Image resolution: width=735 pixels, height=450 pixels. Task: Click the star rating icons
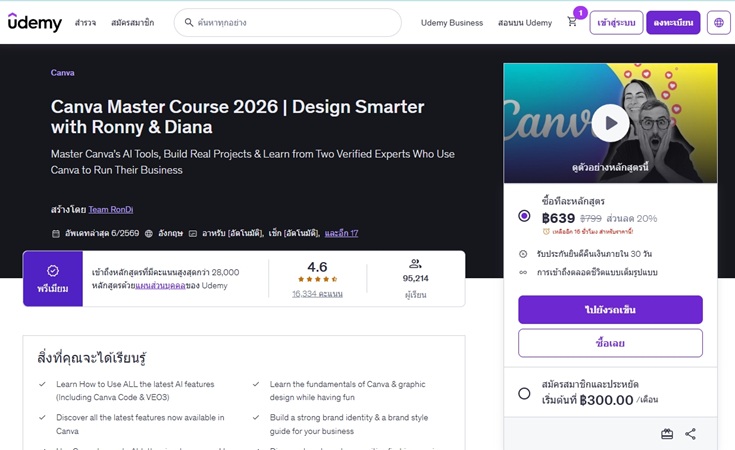pyautogui.click(x=317, y=279)
